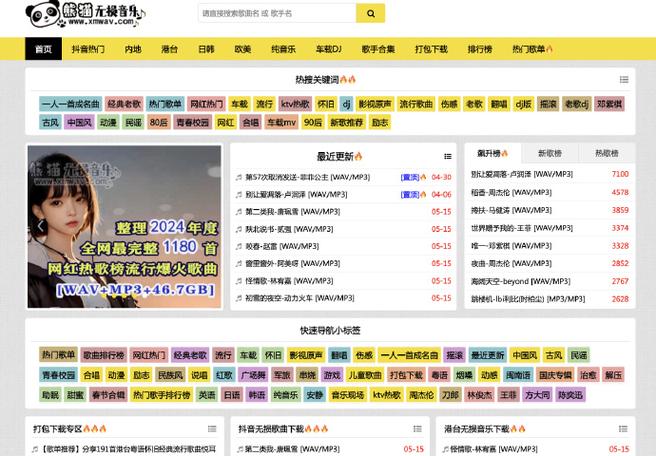Click music note icon beside 别让爱凋落-卢润泽
This screenshot has width=656, height=456.
coord(239,194)
